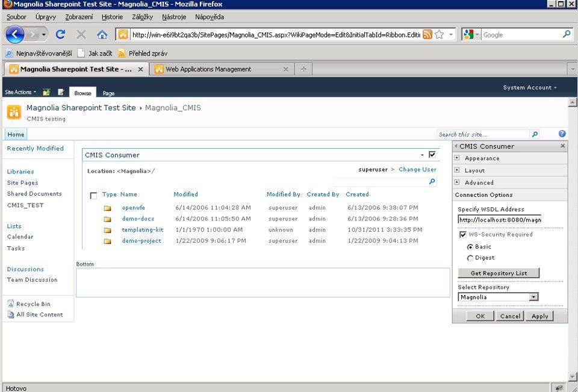
Task: Click the browser address bar URL
Action: (x=276, y=35)
